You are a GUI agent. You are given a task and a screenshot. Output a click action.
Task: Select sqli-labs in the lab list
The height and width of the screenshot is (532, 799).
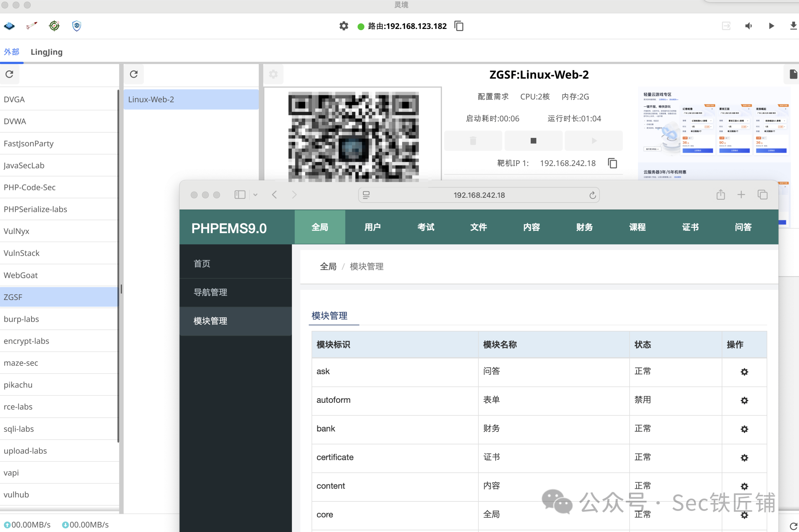19,429
